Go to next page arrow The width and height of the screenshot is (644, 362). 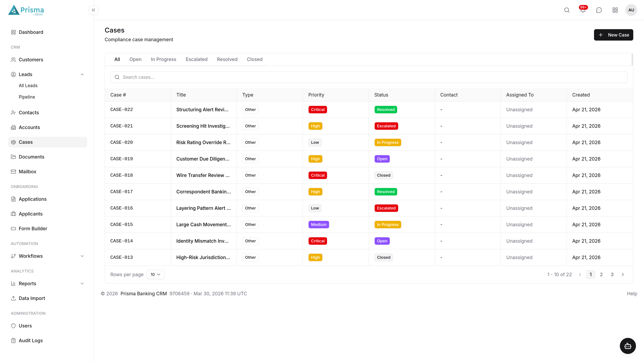click(x=623, y=275)
